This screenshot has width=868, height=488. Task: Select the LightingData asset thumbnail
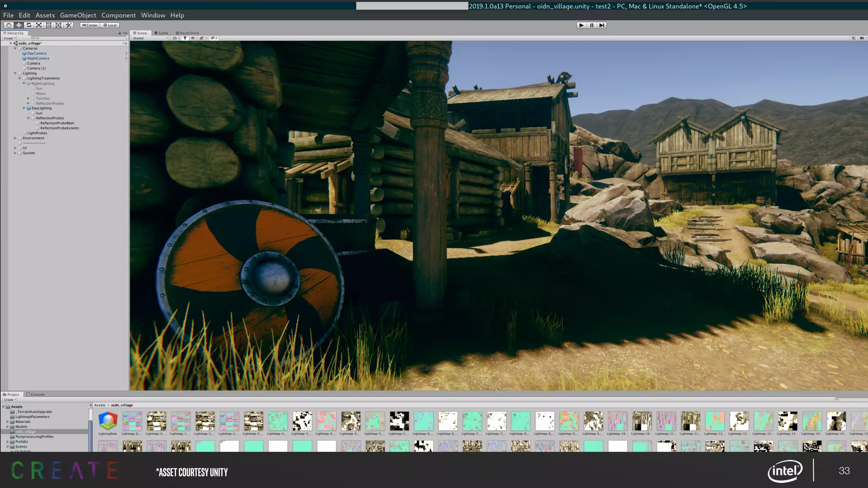(x=108, y=421)
